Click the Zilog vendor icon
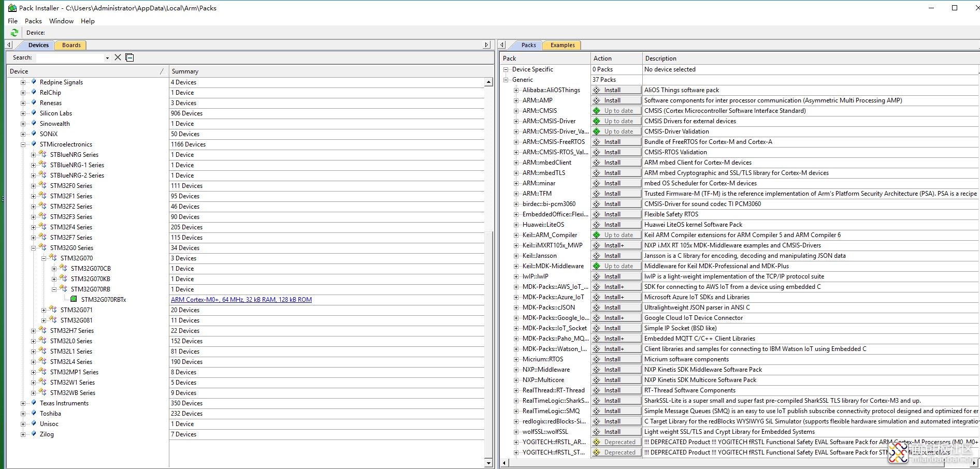Screen dimensions: 980x469 click(x=34, y=434)
